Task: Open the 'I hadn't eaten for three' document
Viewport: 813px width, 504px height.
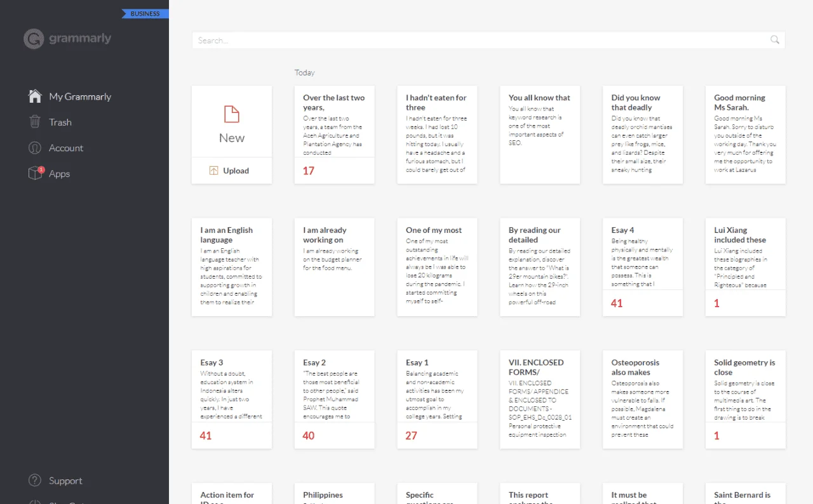Action: coord(438,135)
